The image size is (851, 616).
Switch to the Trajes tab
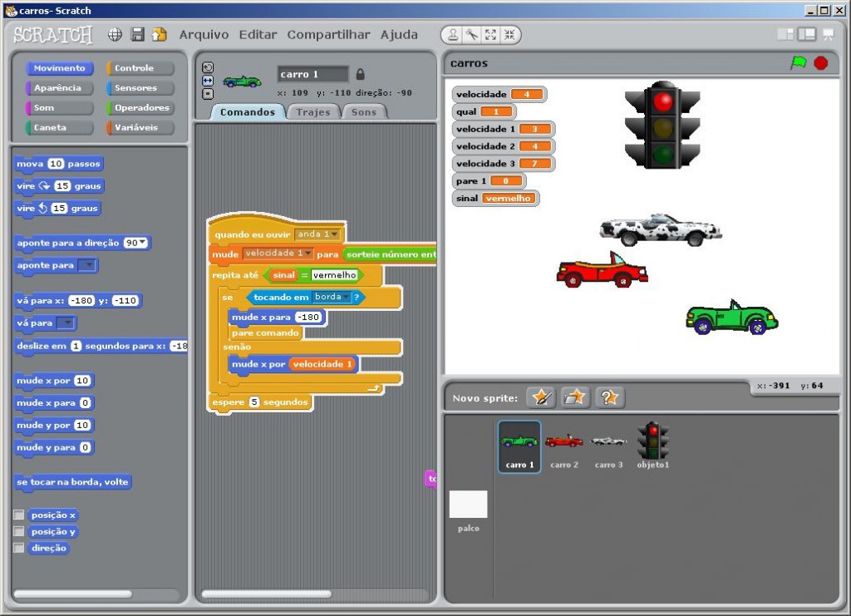(x=313, y=112)
